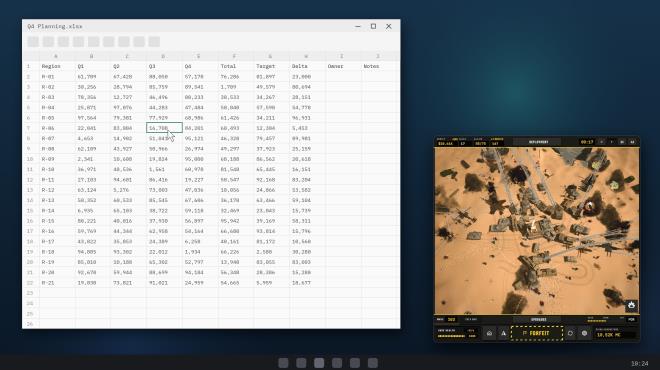
Task: Click the Q1 value in row R-05
Action: (93, 118)
